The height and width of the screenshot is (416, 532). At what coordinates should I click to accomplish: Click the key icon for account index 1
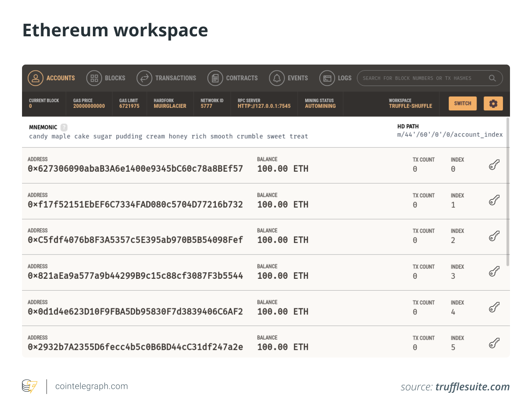pyautogui.click(x=494, y=201)
